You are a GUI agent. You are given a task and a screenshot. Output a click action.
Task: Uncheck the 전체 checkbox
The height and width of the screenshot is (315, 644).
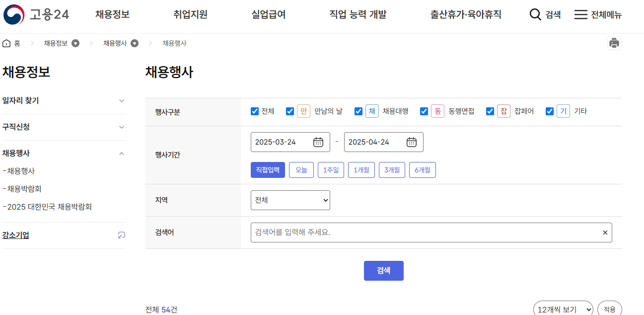254,111
